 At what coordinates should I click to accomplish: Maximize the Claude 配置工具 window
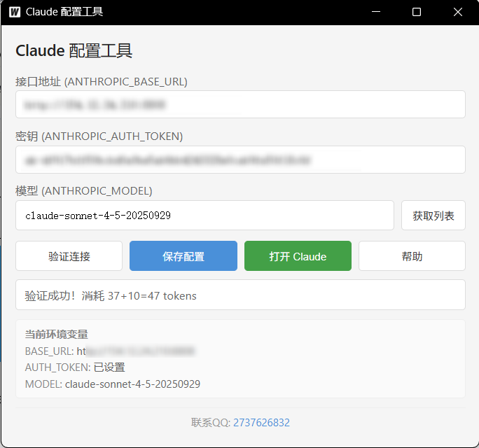coord(417,12)
